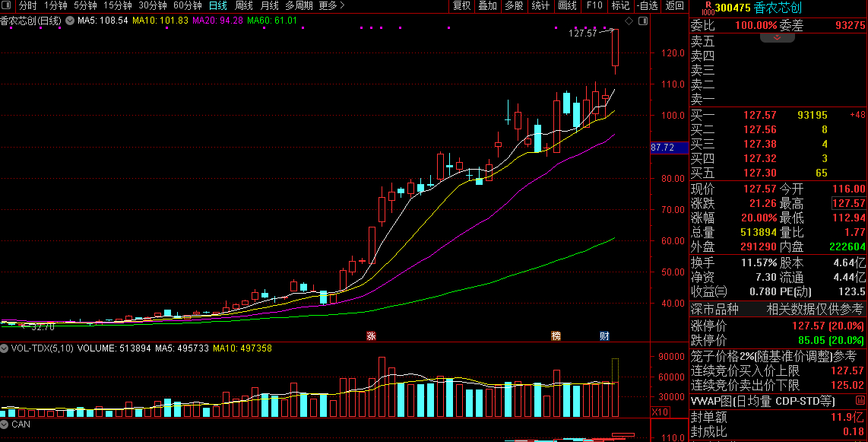868x442 pixels.
Task: Click the 买二 bid price 127.56
Action: pos(759,129)
